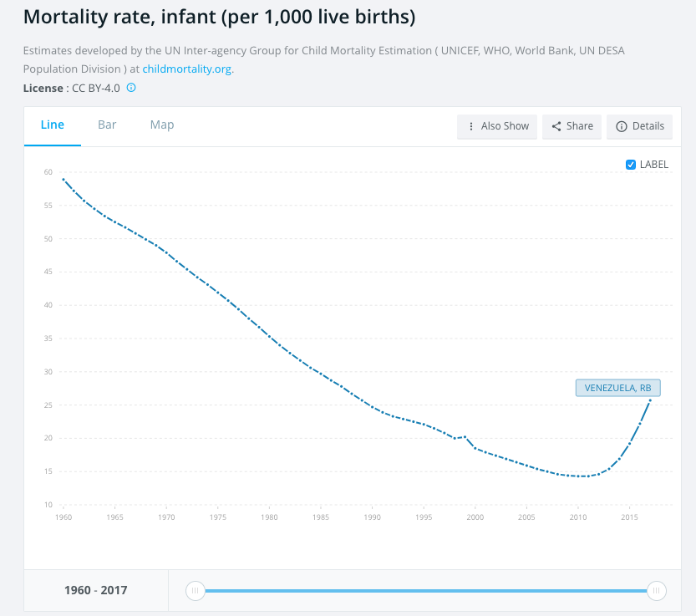
Task: Switch to the Map view tab
Action: click(x=162, y=125)
